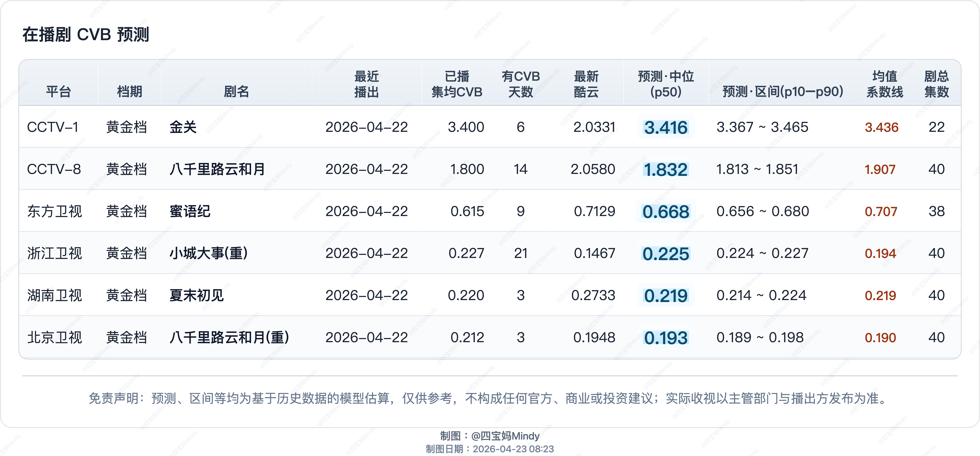This screenshot has height=456, width=980.
Task: Select the 北京卫视 platform cell
Action: (54, 338)
